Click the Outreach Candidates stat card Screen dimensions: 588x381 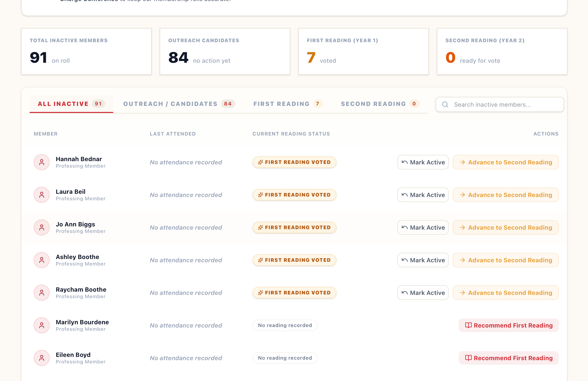point(225,51)
